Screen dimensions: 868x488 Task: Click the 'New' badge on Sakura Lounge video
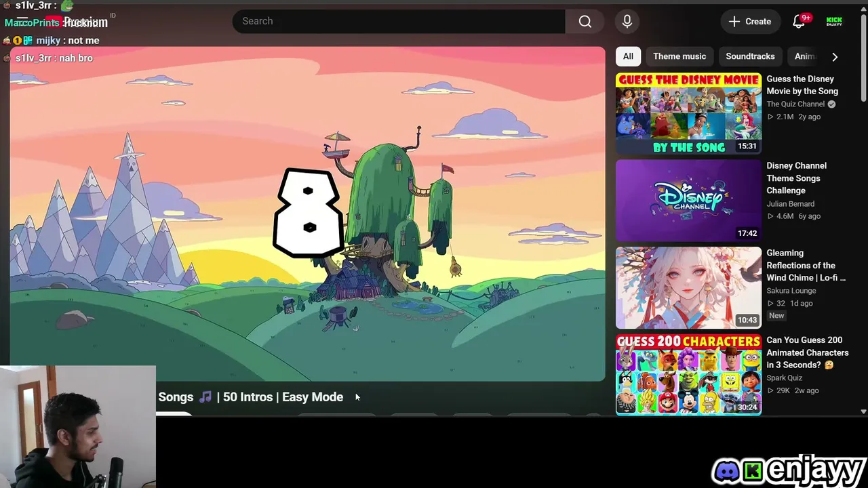[776, 316]
